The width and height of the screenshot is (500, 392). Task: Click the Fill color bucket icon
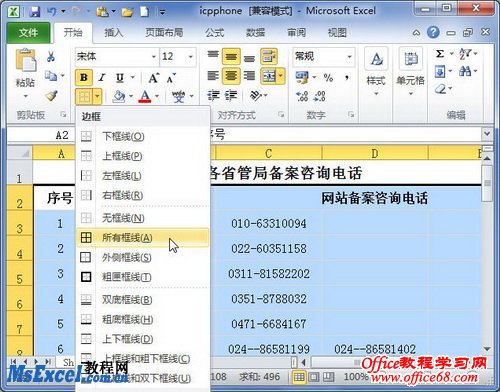(x=119, y=97)
